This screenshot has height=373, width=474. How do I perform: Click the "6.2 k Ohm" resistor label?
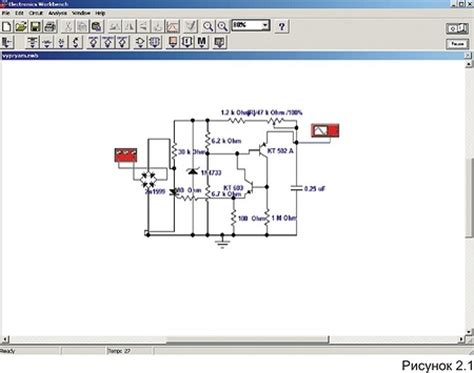(226, 141)
